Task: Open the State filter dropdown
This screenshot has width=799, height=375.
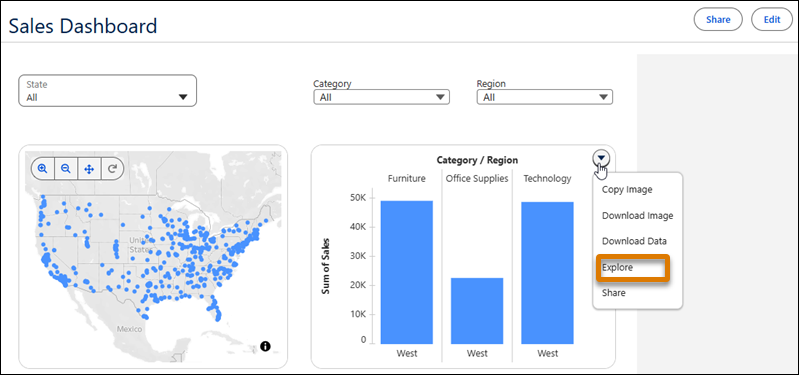Action: 108,91
